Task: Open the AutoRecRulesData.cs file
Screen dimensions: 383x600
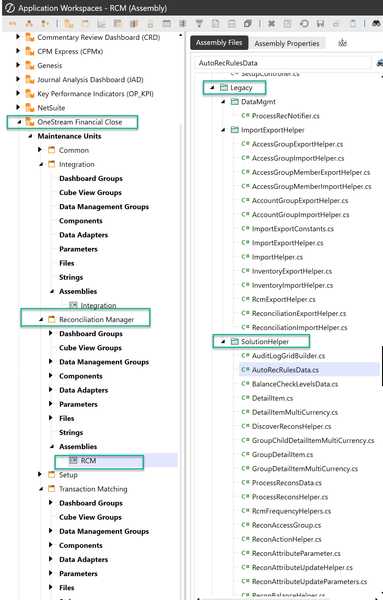Action: (285, 370)
